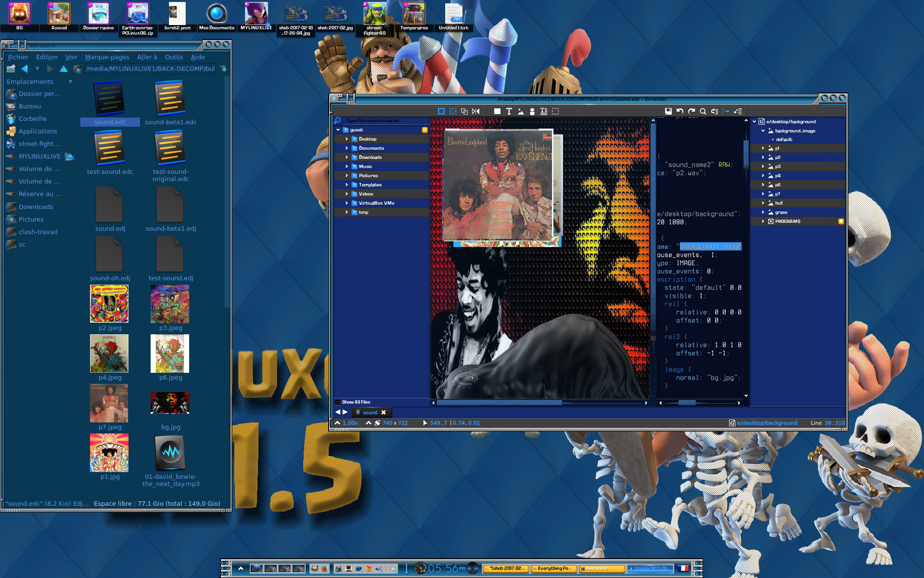Toggle dummy parts (blue dashed square icon)

[453, 111]
